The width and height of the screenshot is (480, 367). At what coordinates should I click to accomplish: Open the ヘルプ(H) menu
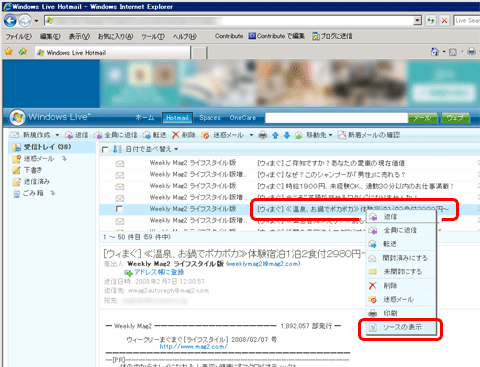click(184, 36)
